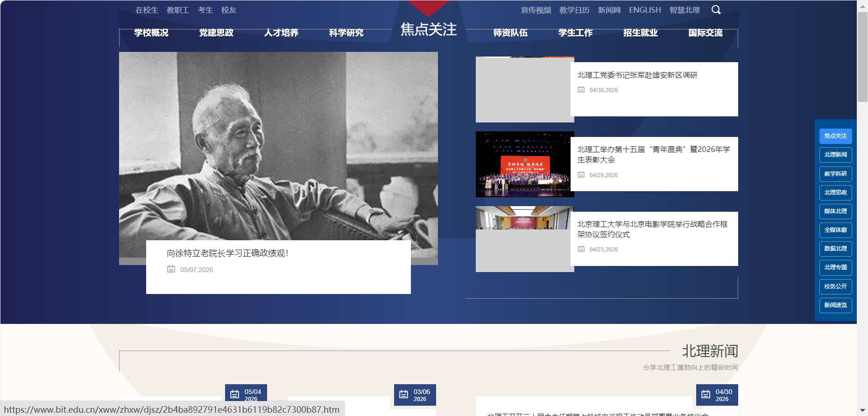The height and width of the screenshot is (416, 868).
Task: Jump to 媒体北理 via side navigation
Action: pos(836,211)
